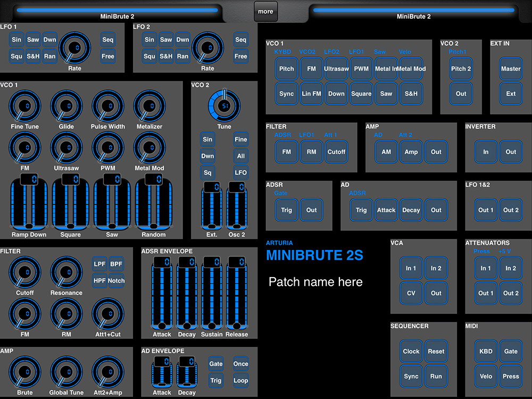Screen dimensions: 532x399
Task: Click the Filter Resonance knob
Action: click(x=66, y=272)
